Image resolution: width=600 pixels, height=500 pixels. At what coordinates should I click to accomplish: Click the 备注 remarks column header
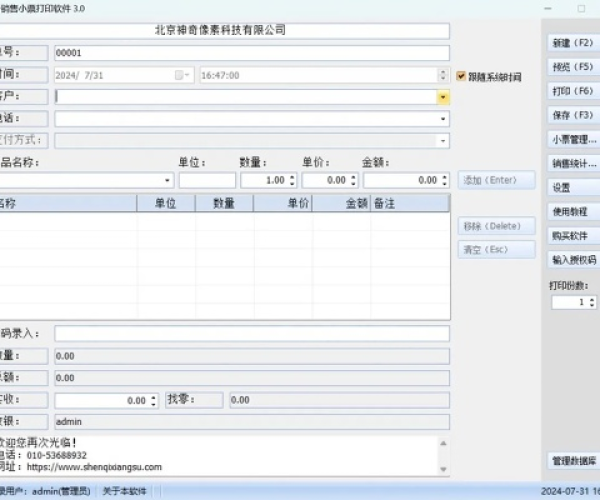410,203
